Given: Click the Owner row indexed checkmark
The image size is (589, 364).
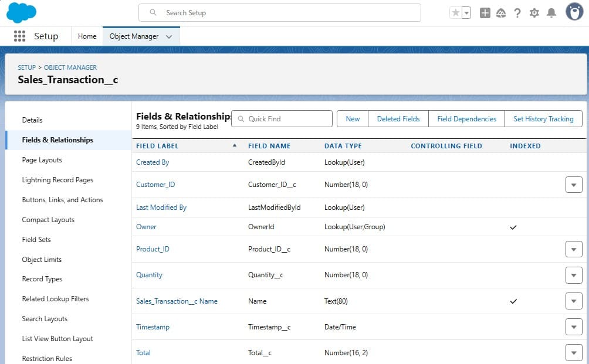Looking at the screenshot, I should coord(513,227).
